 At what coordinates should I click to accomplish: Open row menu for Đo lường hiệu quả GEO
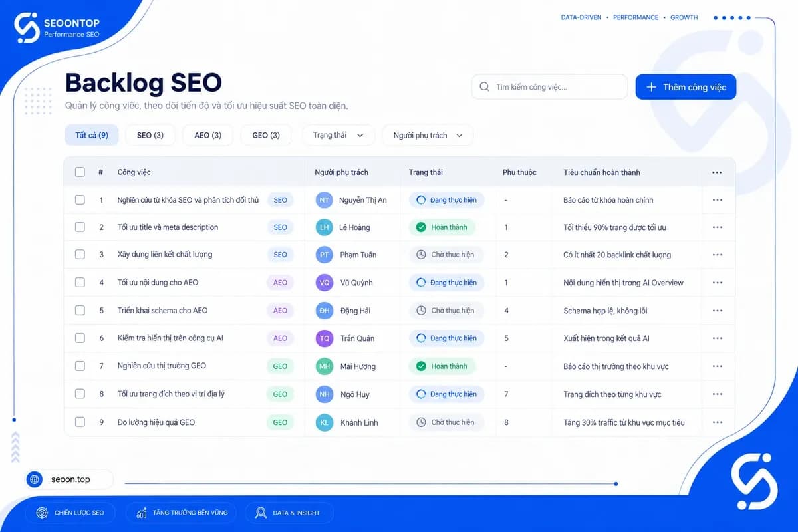(x=717, y=422)
